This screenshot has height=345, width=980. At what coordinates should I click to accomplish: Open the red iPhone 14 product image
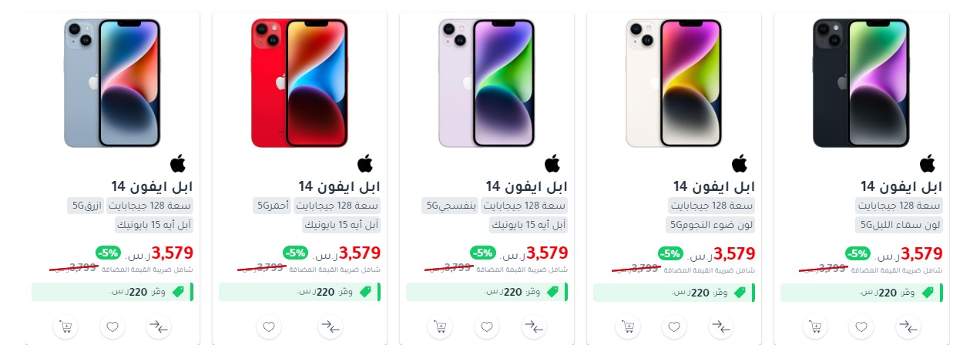300,82
